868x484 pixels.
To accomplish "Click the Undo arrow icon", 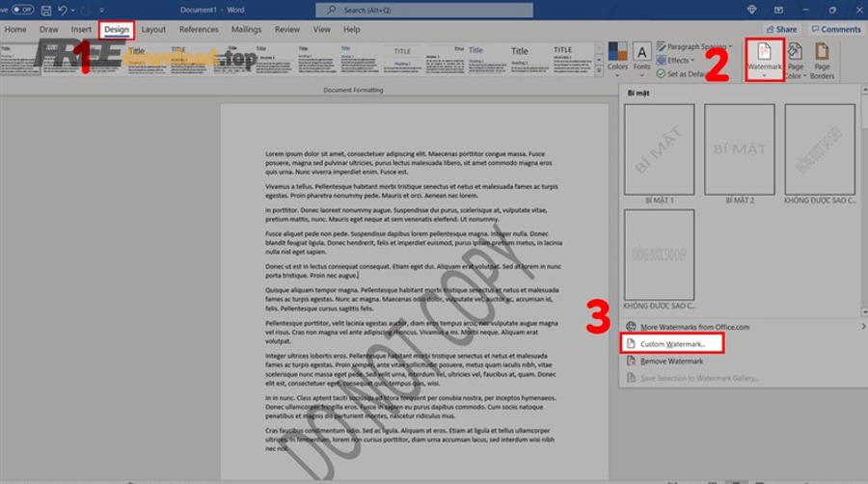I will click(62, 10).
